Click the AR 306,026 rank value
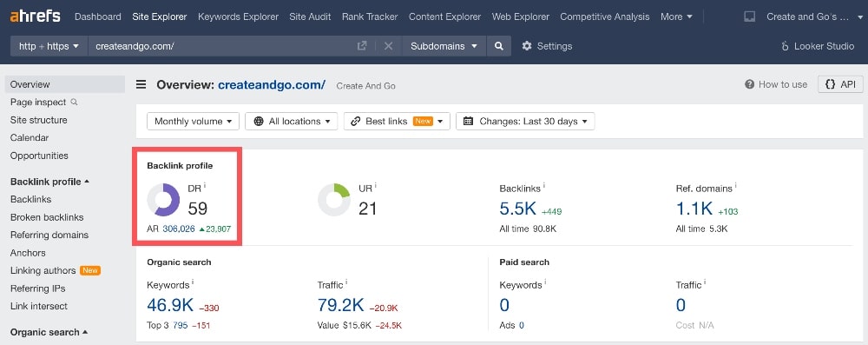 click(179, 229)
